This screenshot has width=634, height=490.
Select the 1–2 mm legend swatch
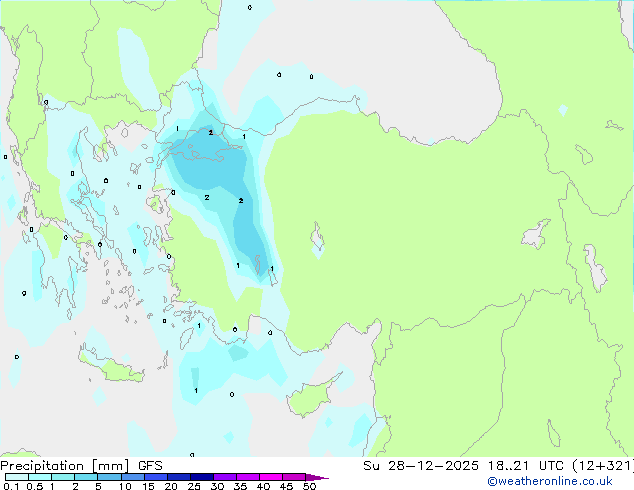(63, 477)
